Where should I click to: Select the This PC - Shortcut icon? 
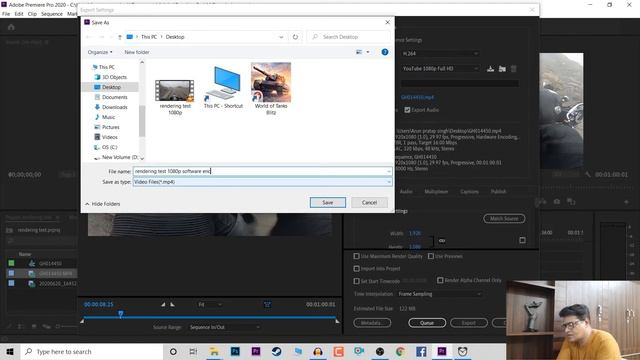pos(223,87)
